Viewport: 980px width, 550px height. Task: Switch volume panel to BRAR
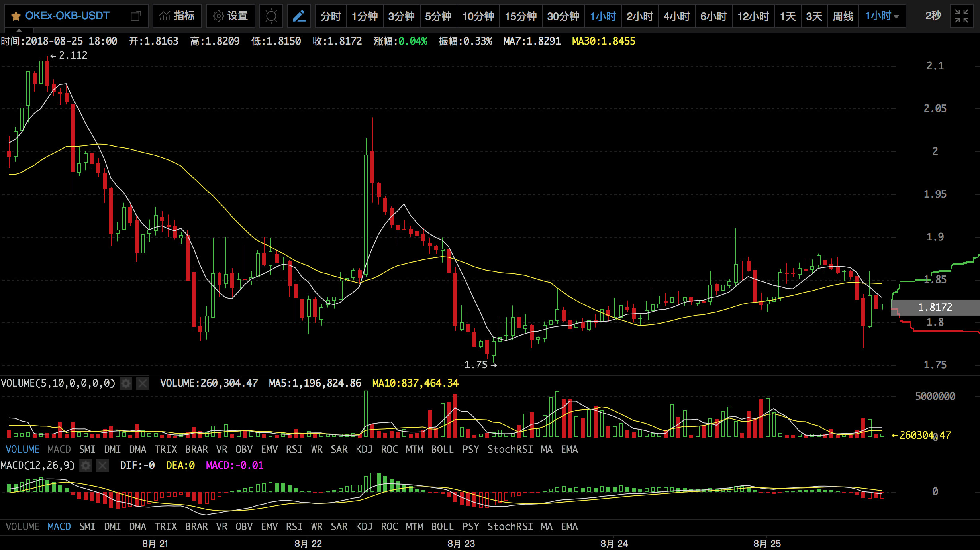click(x=196, y=449)
